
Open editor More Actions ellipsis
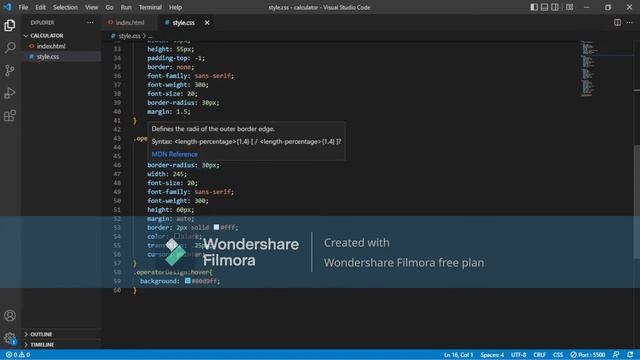tap(630, 22)
